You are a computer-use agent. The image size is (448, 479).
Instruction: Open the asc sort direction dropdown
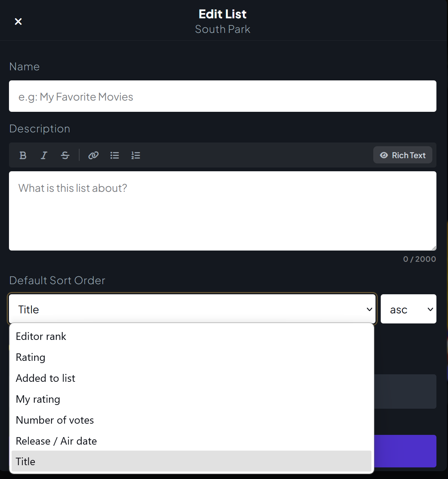click(x=408, y=309)
